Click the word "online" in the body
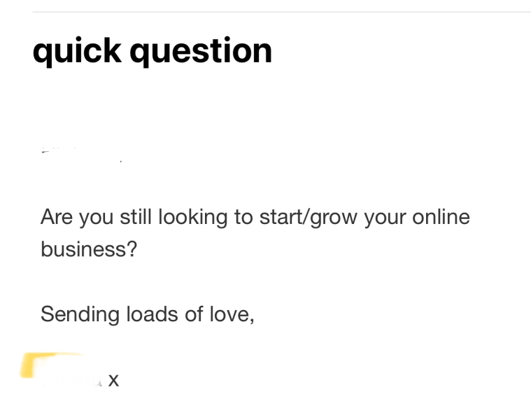 point(441,218)
